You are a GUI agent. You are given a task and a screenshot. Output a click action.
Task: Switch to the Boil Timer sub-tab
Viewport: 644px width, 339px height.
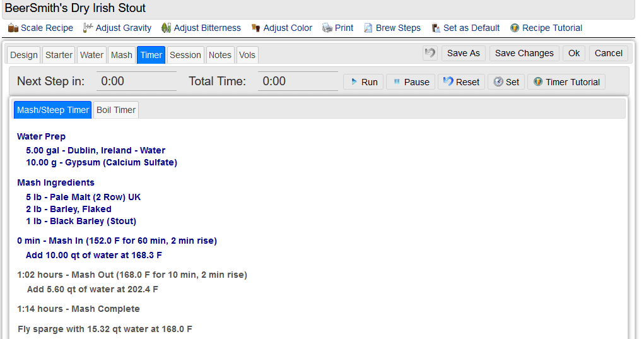[x=116, y=110]
